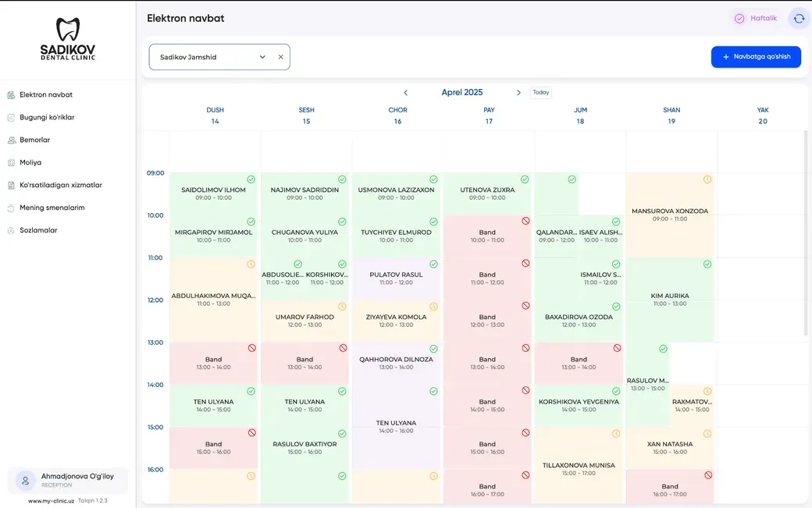
Task: Go to the next week with the right chevron
Action: pos(518,93)
